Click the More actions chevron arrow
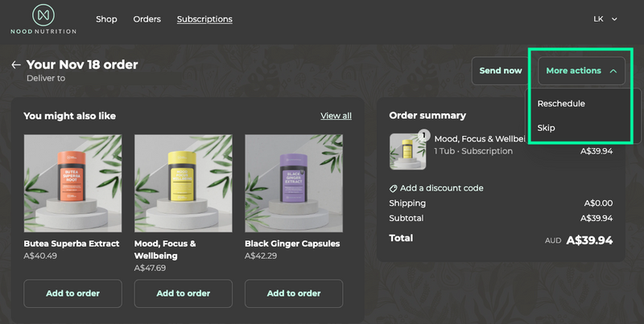 pyautogui.click(x=613, y=71)
